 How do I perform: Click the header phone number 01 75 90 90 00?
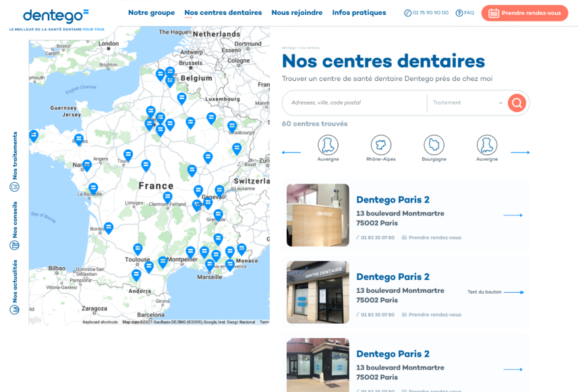coord(430,13)
